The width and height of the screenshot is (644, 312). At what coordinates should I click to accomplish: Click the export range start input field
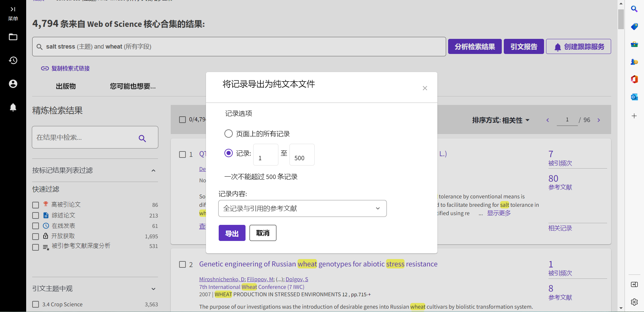pyautogui.click(x=265, y=154)
